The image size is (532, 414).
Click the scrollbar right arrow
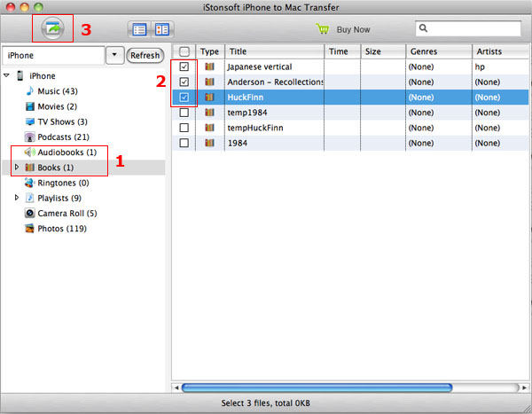(x=524, y=387)
